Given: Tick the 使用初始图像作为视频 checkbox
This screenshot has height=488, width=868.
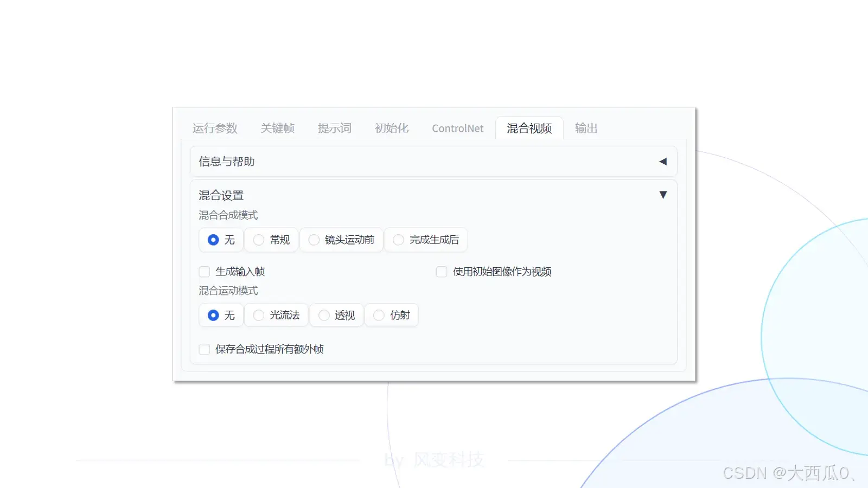Looking at the screenshot, I should (442, 272).
